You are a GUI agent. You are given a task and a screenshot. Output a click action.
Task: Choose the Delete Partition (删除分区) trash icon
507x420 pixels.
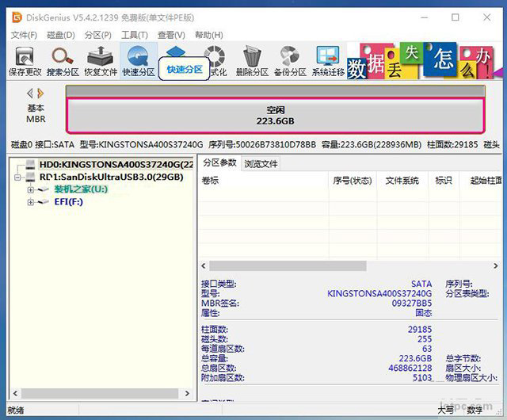pyautogui.click(x=252, y=61)
